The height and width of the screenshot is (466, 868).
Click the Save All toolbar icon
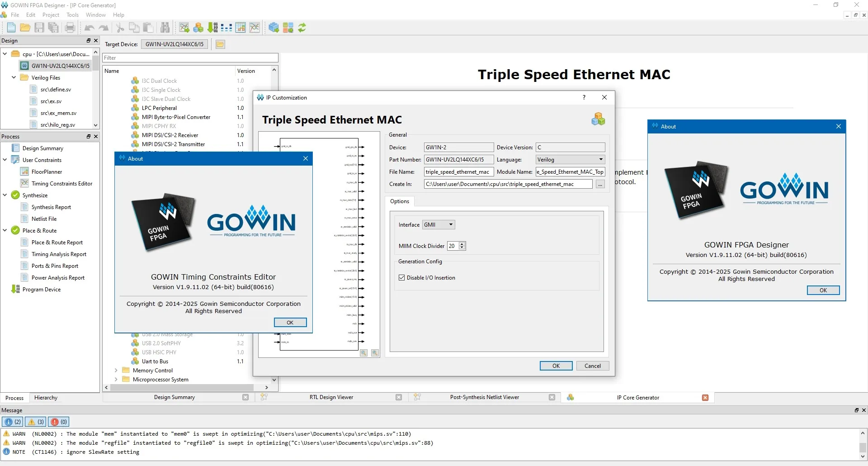click(53, 28)
